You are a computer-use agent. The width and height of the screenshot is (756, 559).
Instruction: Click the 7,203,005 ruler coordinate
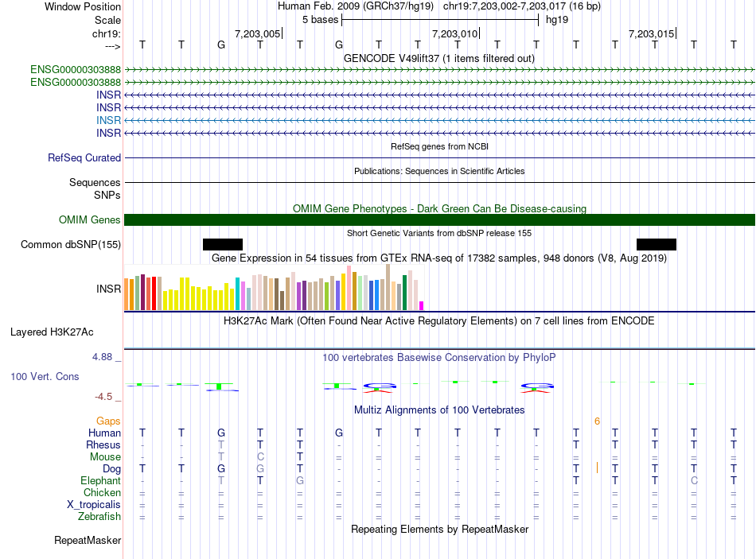point(257,33)
